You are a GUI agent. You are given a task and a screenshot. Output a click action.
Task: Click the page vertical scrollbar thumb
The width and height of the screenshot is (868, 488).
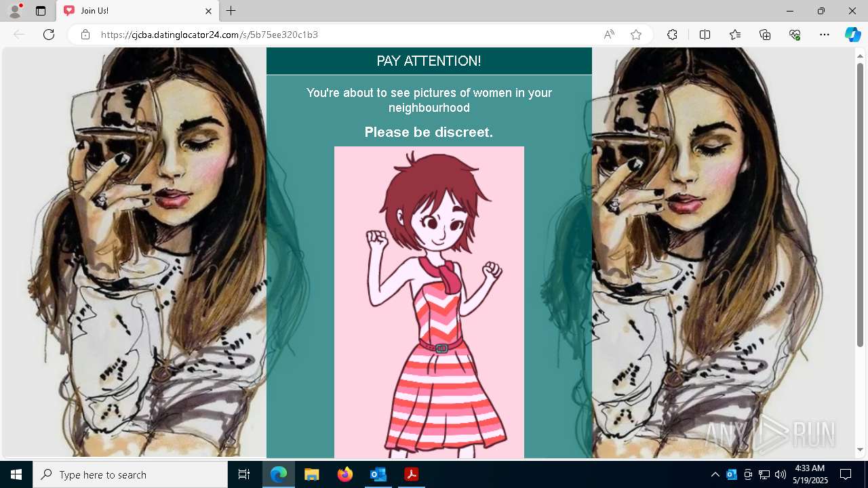click(860, 205)
